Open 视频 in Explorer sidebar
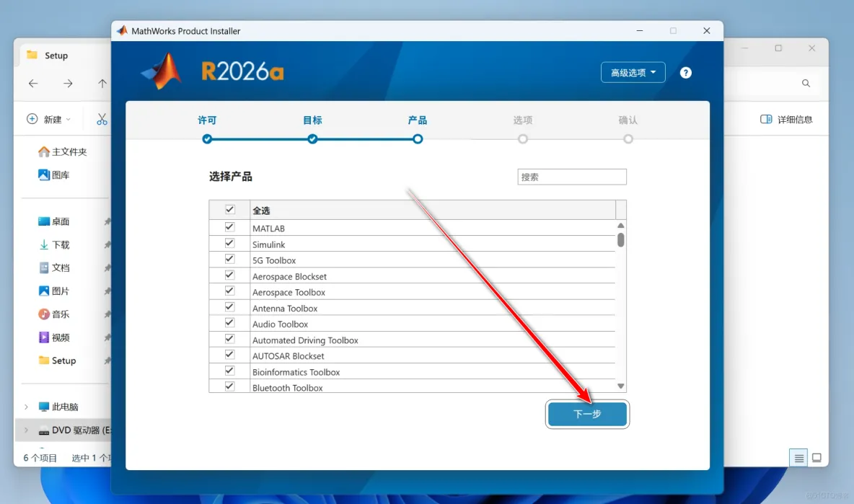The height and width of the screenshot is (504, 854). (x=54, y=337)
